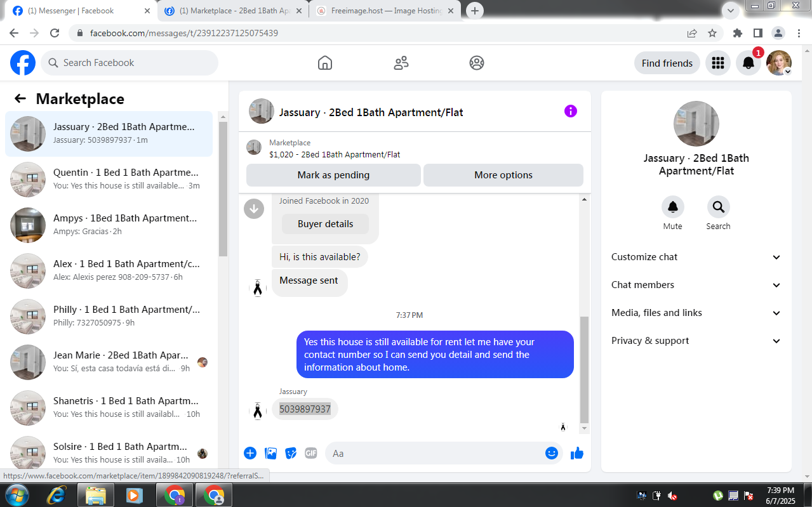
Task: Click the volume speaker tray icon
Action: (x=672, y=496)
